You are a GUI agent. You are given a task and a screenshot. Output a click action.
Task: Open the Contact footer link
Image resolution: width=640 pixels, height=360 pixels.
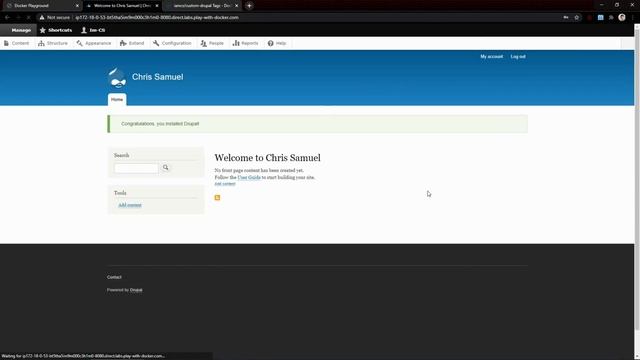pyautogui.click(x=114, y=277)
